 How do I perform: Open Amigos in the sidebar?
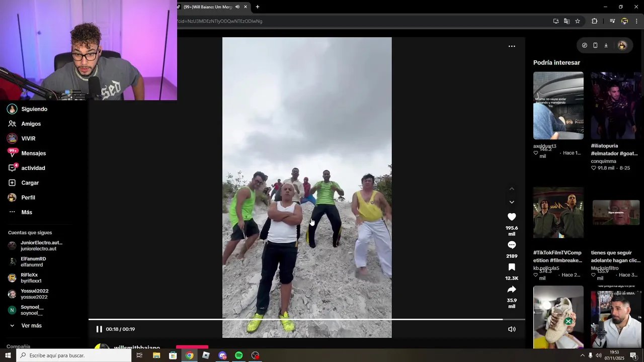coord(24,124)
